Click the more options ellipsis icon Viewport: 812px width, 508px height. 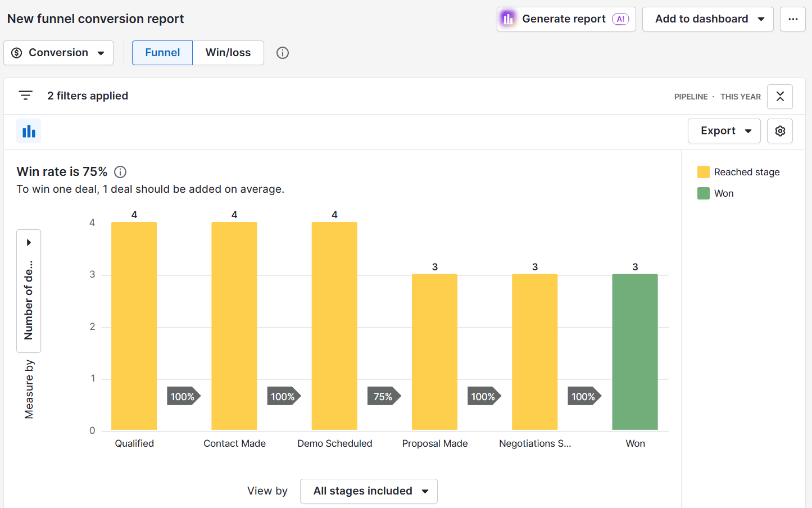[x=793, y=19]
